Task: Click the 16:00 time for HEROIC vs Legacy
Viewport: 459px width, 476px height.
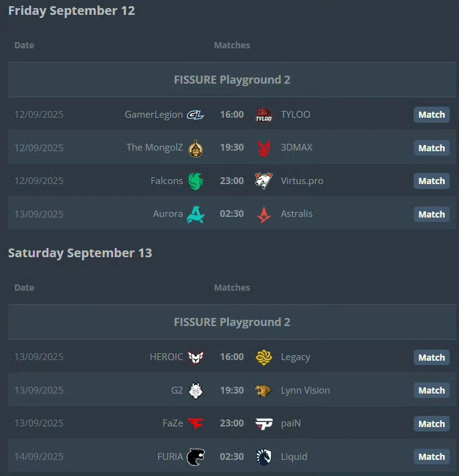Action: point(232,357)
